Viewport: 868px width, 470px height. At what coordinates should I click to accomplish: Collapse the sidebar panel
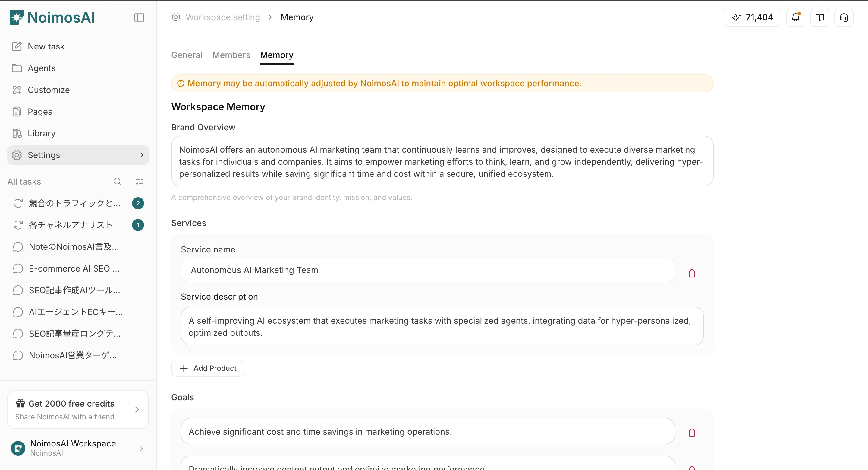click(x=139, y=17)
